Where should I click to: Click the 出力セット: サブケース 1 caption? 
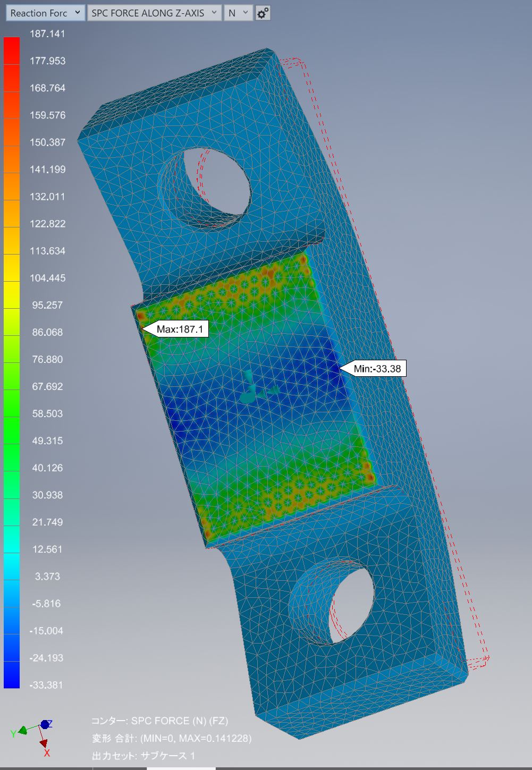coord(143,755)
